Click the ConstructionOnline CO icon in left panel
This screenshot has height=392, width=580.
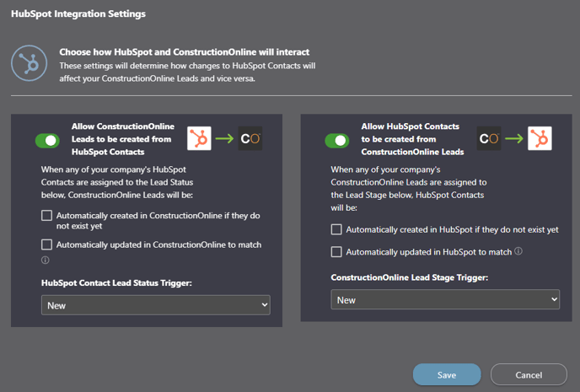(x=250, y=138)
